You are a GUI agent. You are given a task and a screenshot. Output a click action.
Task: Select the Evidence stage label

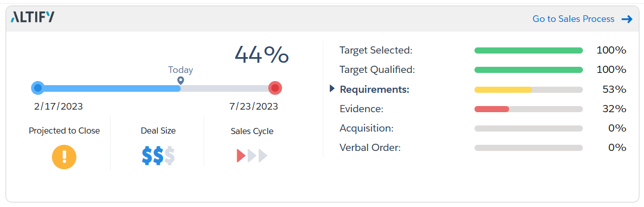point(361,109)
